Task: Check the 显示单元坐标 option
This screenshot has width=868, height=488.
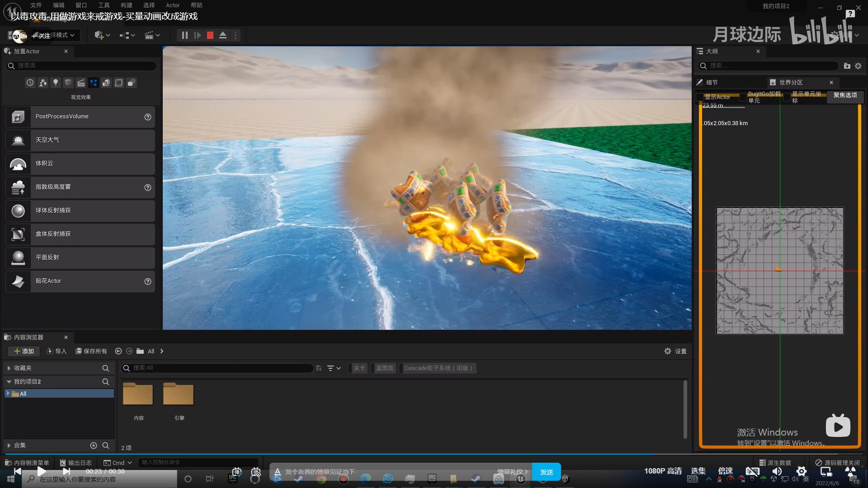Action: point(787,97)
